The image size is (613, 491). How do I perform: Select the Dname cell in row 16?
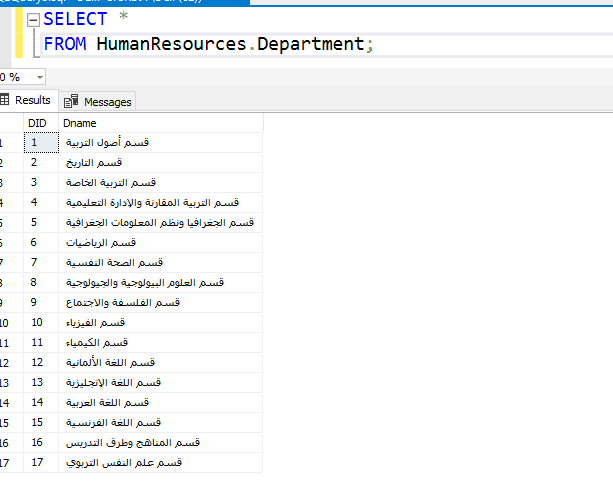[161, 443]
